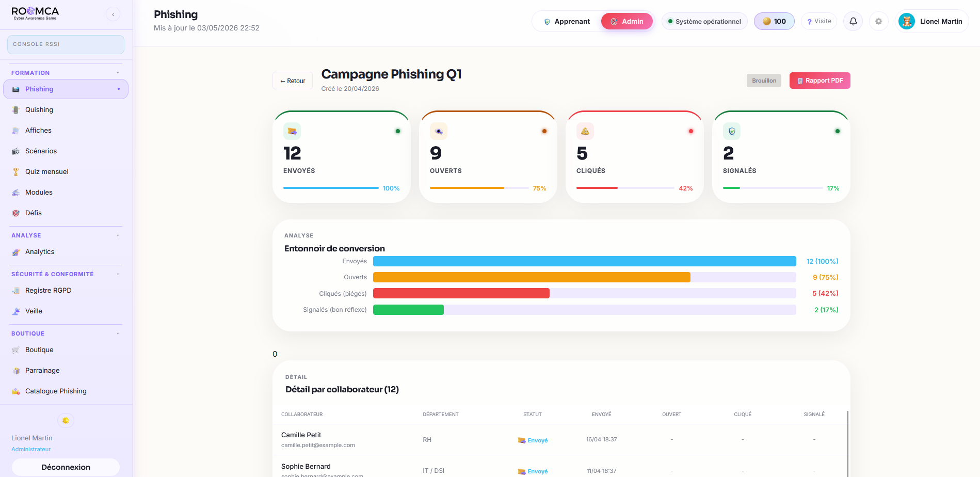
Task: Click the Scénarios clapperboard icon
Action: (16, 151)
